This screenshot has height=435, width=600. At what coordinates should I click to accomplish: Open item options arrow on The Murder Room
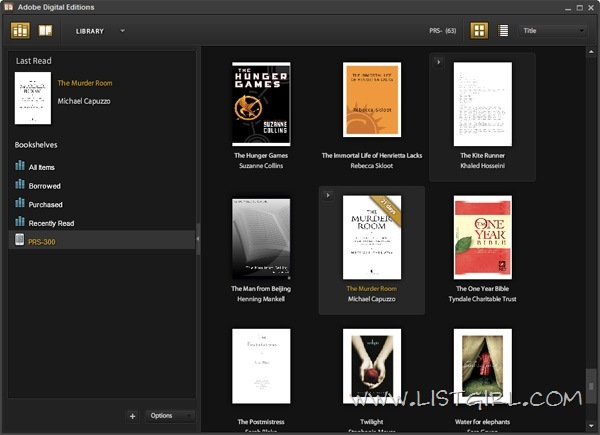tap(329, 195)
